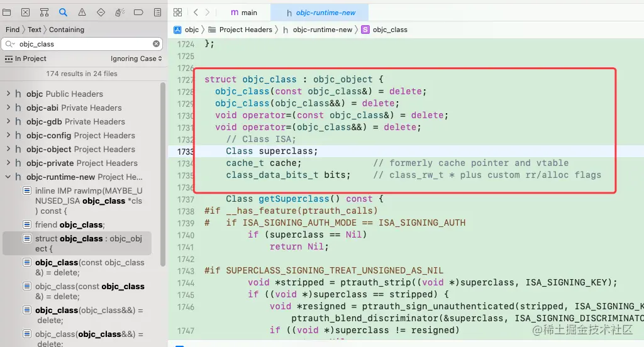The image size is (644, 347).
Task: Change the Text search type
Action: 35,30
